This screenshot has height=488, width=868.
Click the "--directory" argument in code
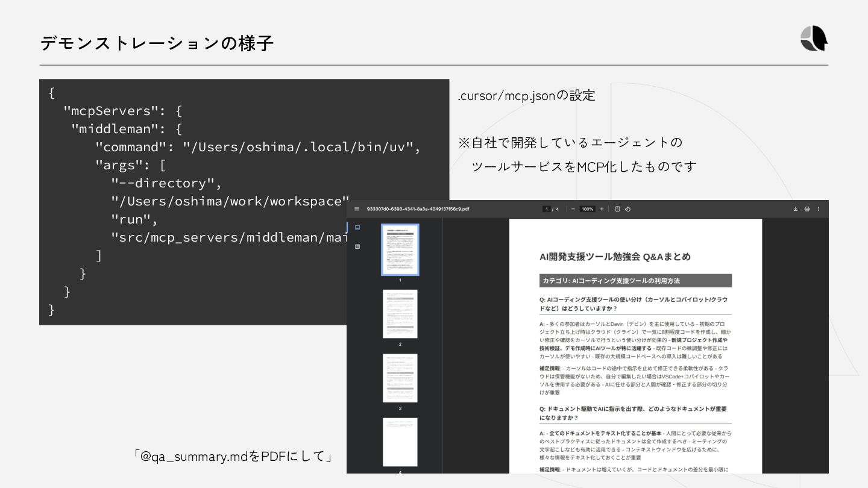click(166, 183)
